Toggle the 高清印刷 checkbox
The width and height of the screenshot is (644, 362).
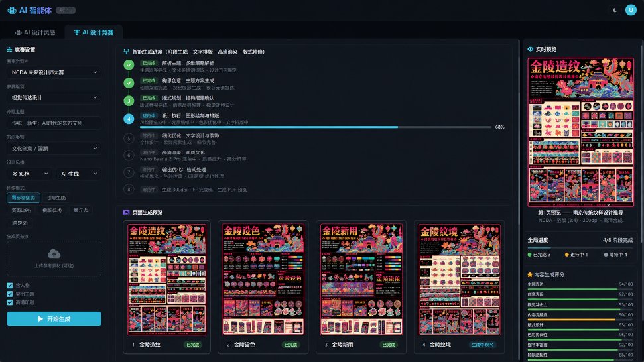[x=9, y=302]
